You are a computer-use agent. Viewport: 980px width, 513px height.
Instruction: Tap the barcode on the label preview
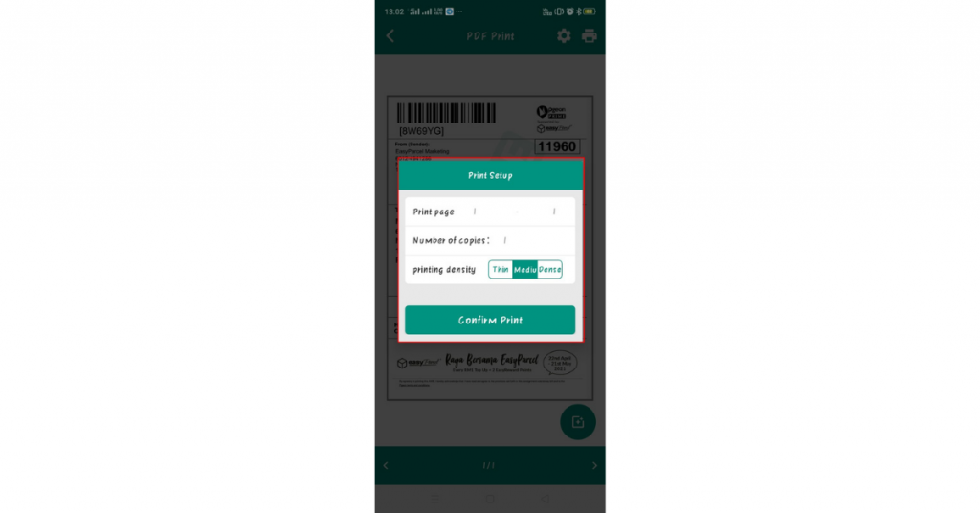[x=446, y=113]
